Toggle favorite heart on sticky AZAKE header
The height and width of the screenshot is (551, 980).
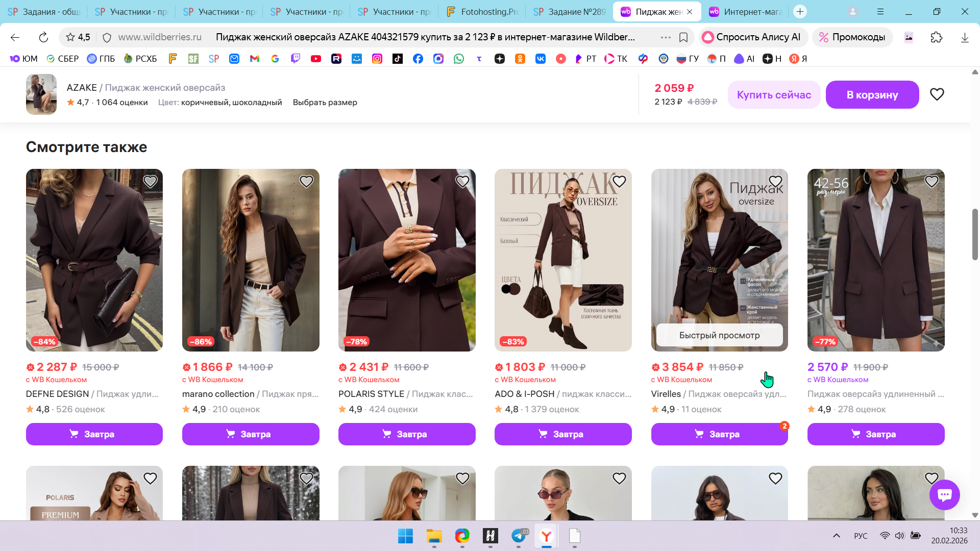coord(937,94)
